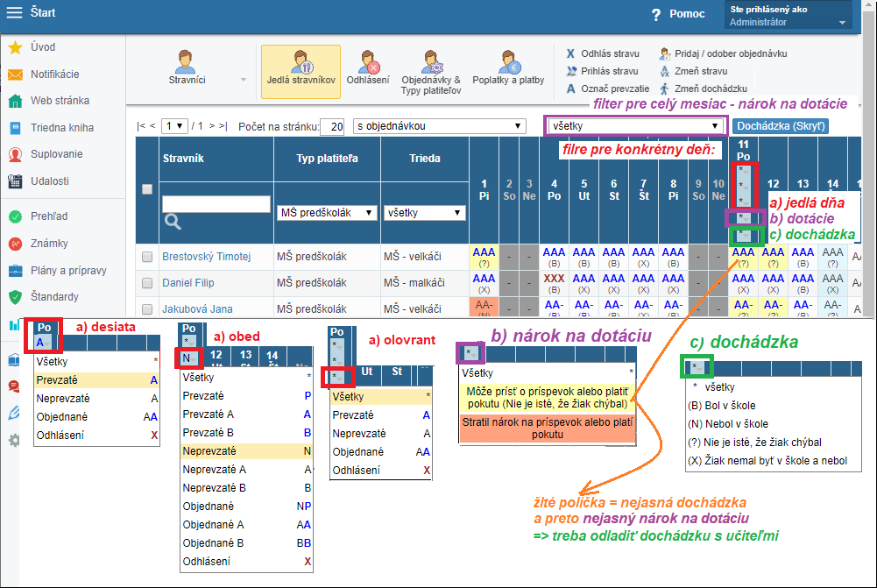Open the page number dropdown
877x588 pixels.
[x=174, y=126]
